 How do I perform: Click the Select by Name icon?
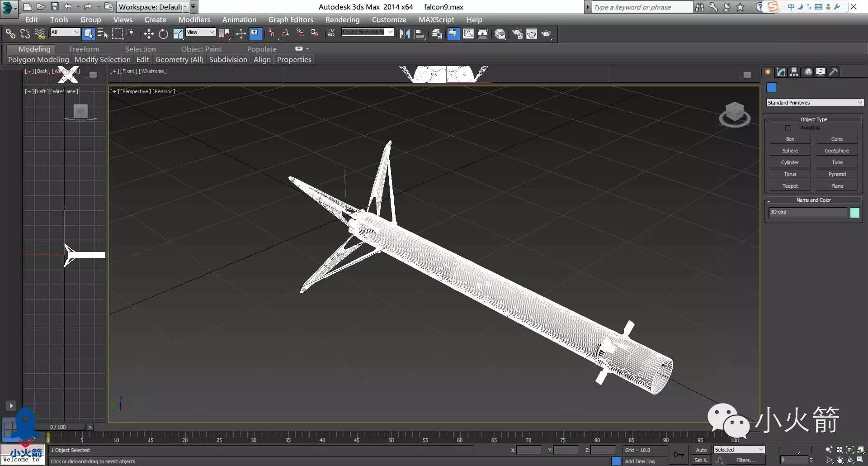click(x=103, y=34)
